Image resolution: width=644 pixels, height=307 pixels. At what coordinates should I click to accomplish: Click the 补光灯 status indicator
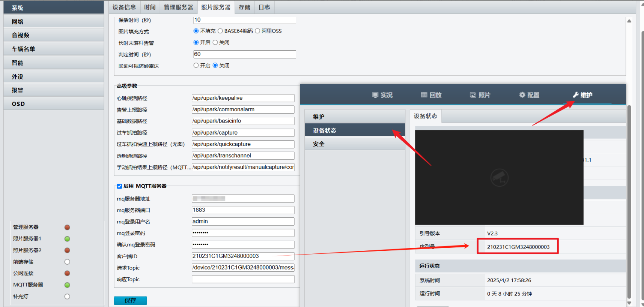pos(67,297)
